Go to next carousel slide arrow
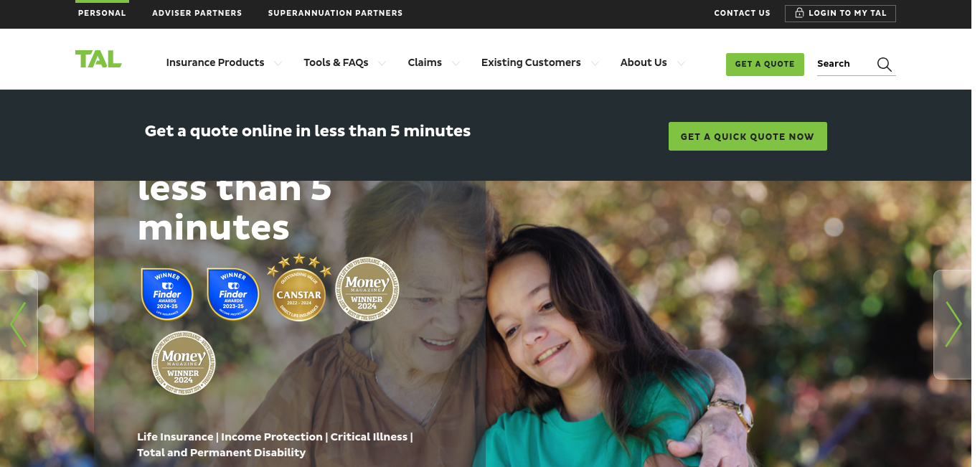980x467 pixels. click(953, 324)
